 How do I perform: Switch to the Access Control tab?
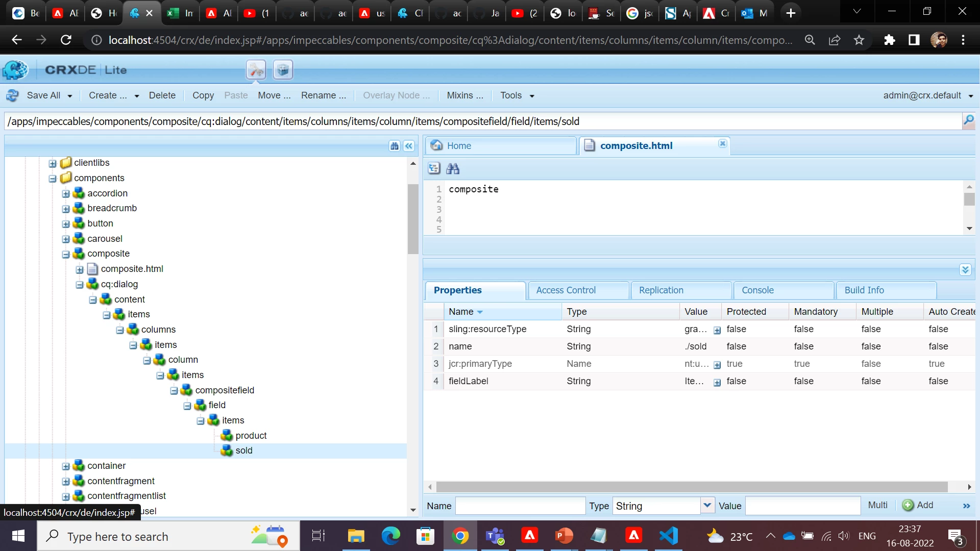pos(566,290)
